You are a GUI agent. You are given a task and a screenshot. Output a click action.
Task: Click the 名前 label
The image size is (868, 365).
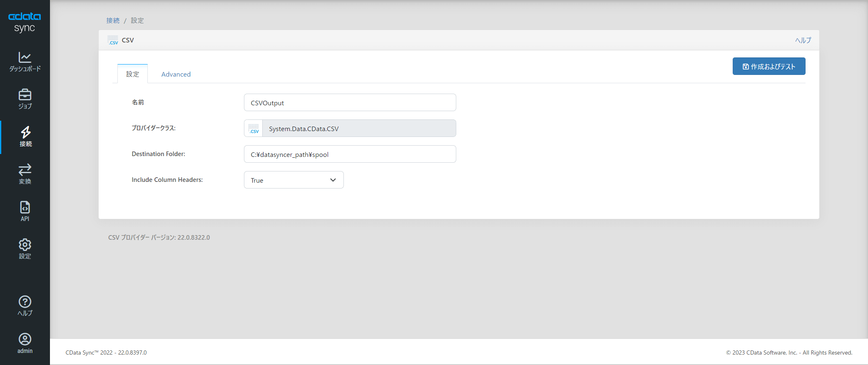(x=138, y=102)
